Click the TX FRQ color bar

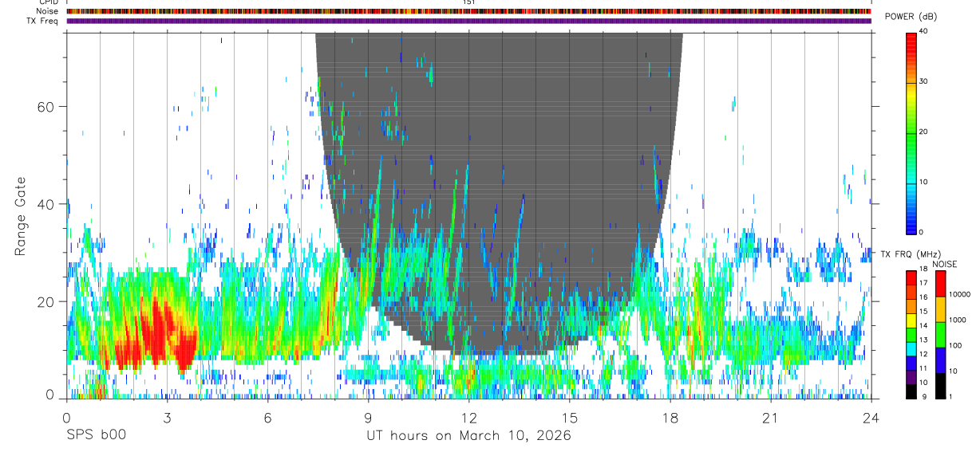point(911,334)
